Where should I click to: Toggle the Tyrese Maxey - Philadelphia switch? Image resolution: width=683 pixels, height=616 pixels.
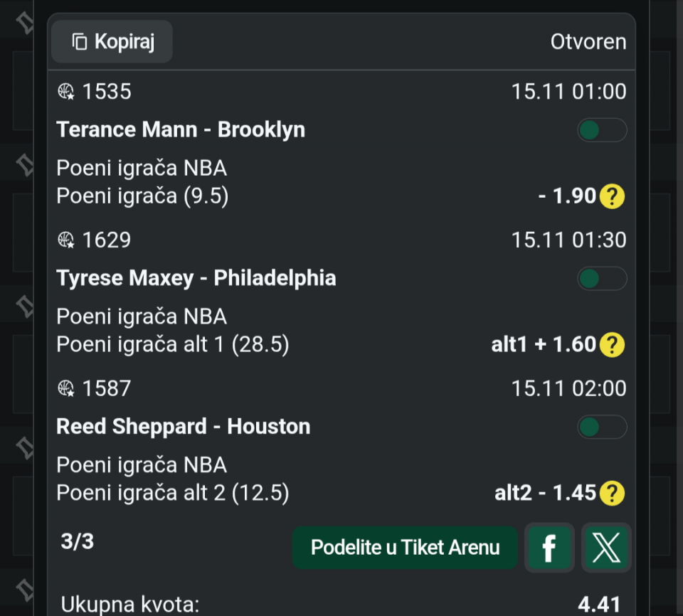[601, 279]
